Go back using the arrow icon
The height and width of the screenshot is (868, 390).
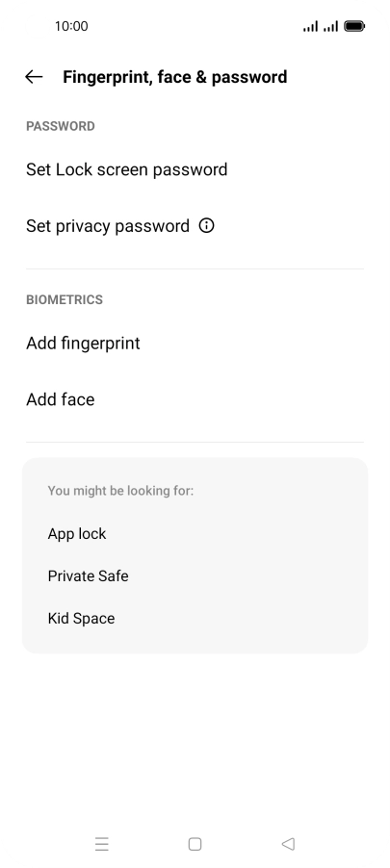point(34,77)
